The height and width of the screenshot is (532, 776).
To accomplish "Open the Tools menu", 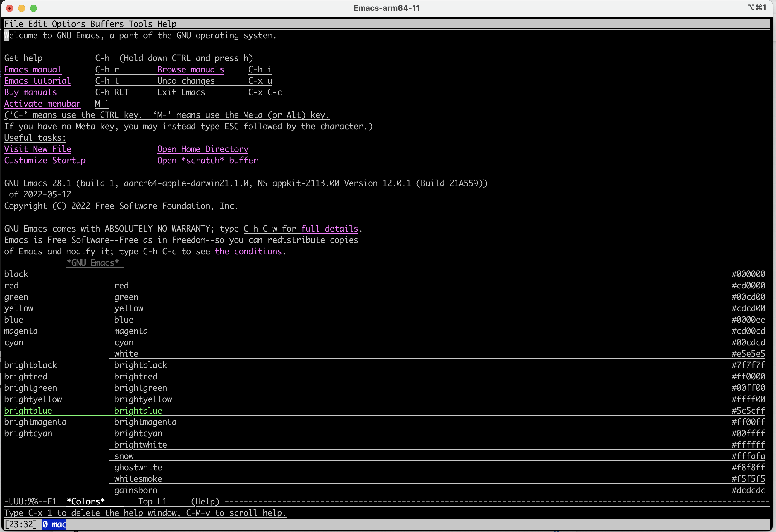I will click(140, 24).
